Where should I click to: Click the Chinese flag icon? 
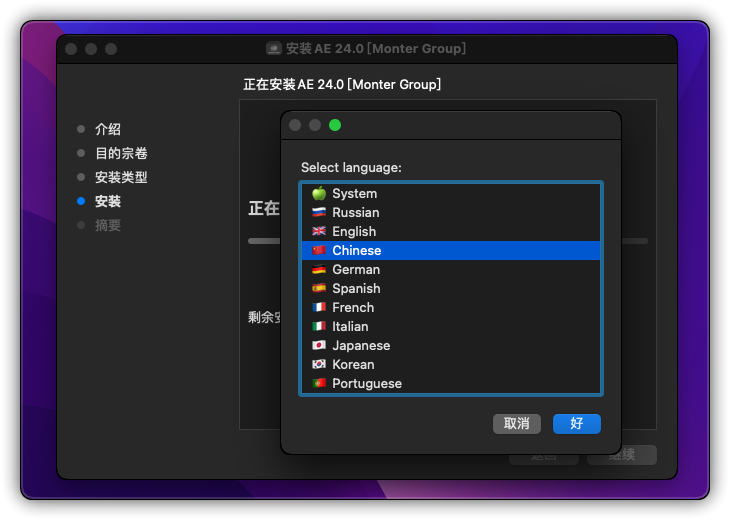(319, 250)
